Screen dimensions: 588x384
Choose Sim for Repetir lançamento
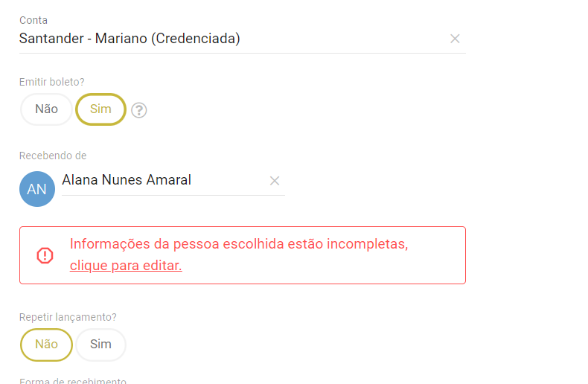tap(100, 345)
